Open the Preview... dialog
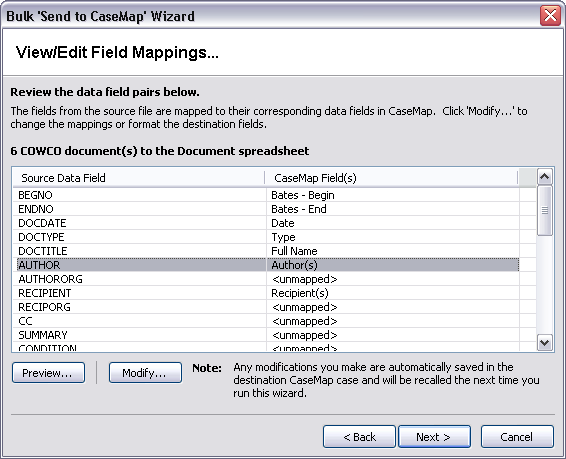The height and width of the screenshot is (459, 566). click(48, 372)
